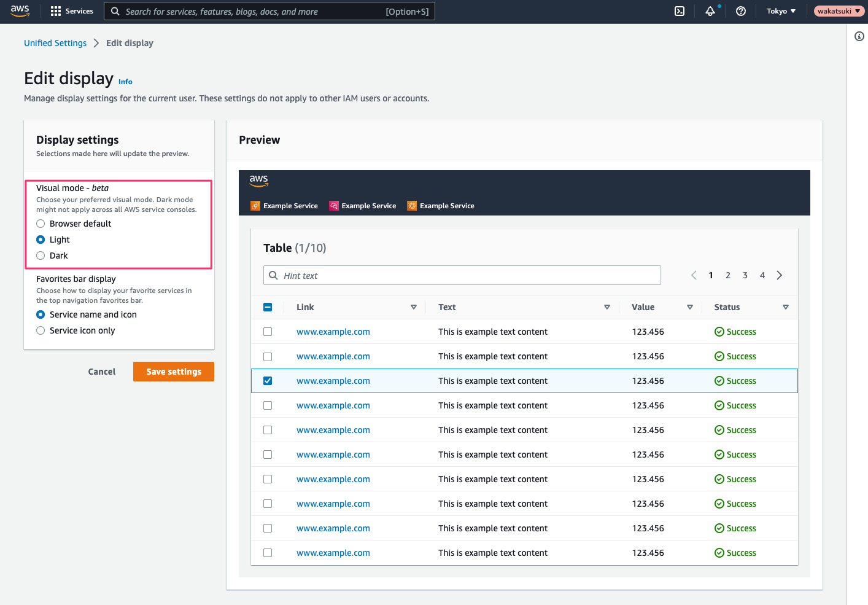Focus the Hint text search field
The width and height of the screenshot is (868, 605).
pos(462,275)
